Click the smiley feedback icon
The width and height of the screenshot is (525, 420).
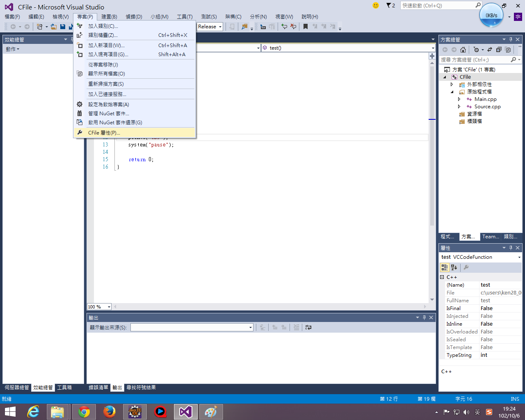coord(376,5)
